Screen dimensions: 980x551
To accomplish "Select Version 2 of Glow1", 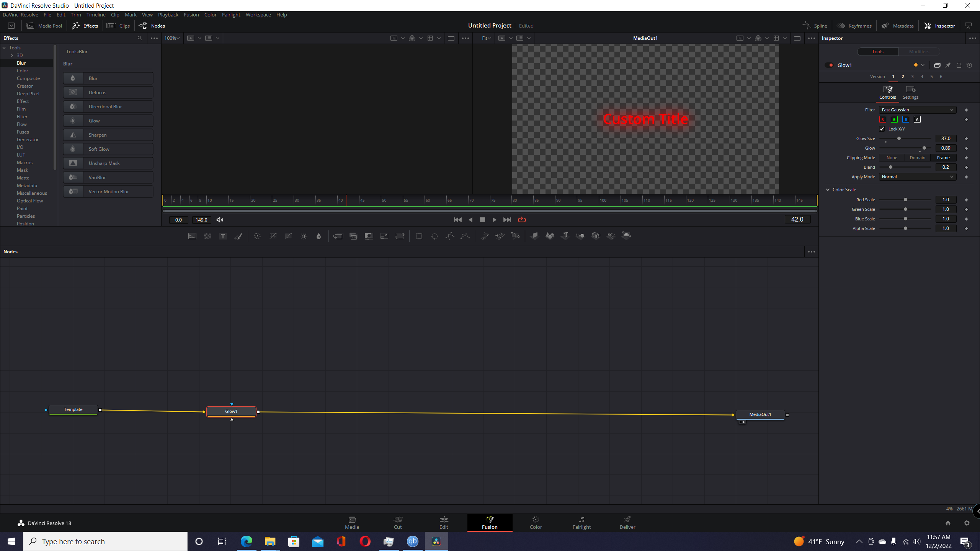I will click(903, 77).
